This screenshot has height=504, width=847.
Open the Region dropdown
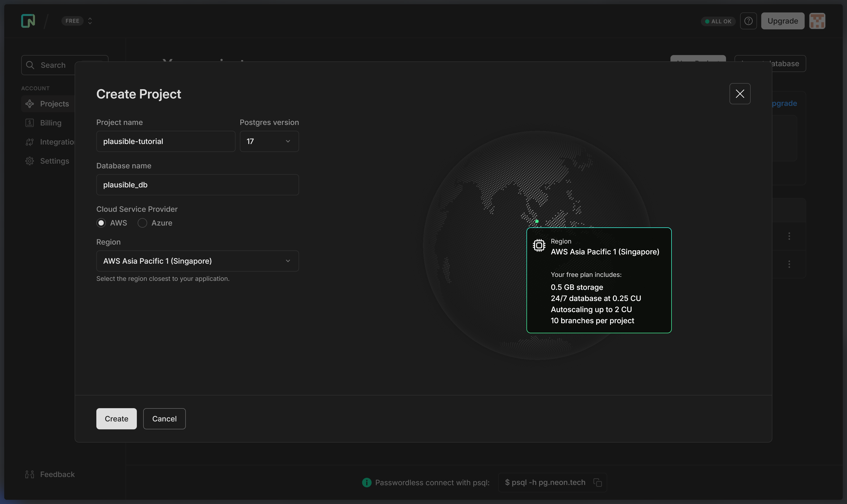pyautogui.click(x=197, y=261)
